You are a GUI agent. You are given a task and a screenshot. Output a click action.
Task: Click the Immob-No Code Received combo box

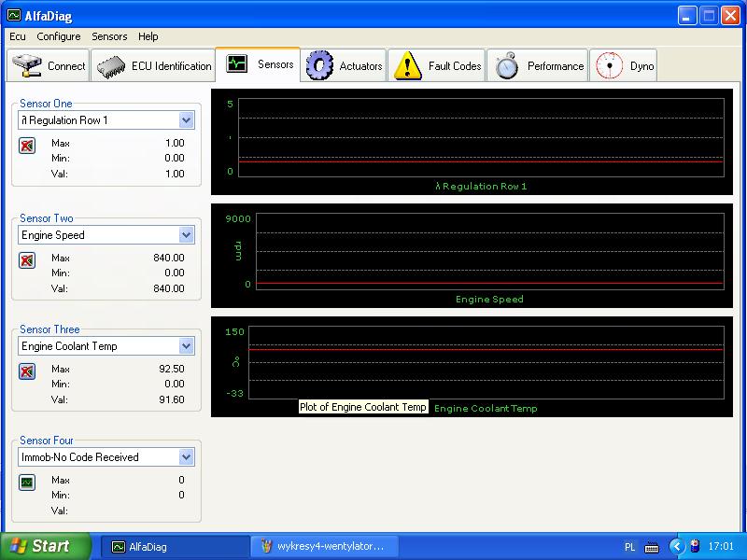click(x=106, y=457)
